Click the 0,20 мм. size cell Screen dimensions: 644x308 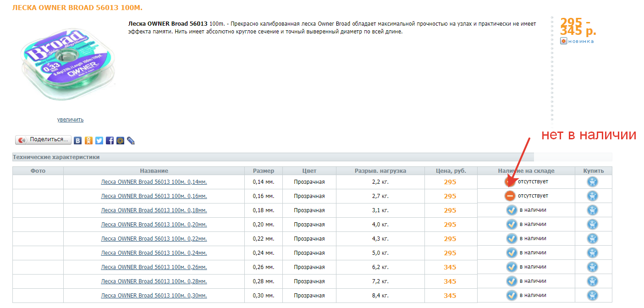coord(264,225)
